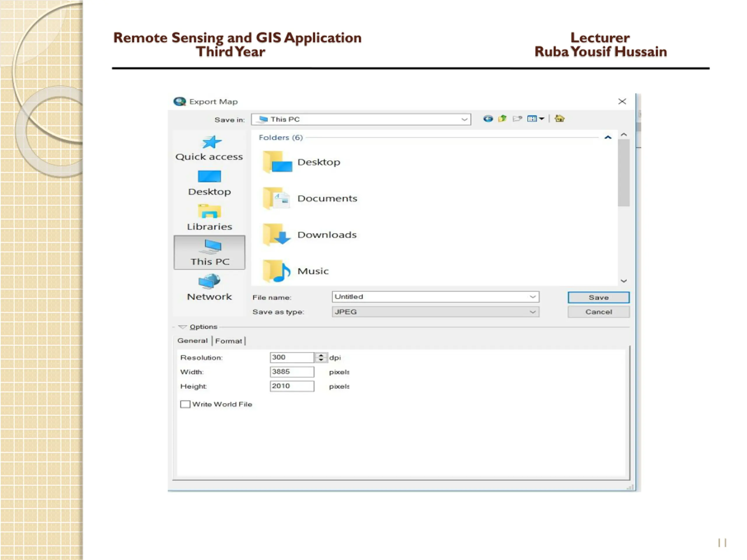This screenshot has width=747, height=560.
Task: Switch to the Format tab
Action: [x=229, y=341]
